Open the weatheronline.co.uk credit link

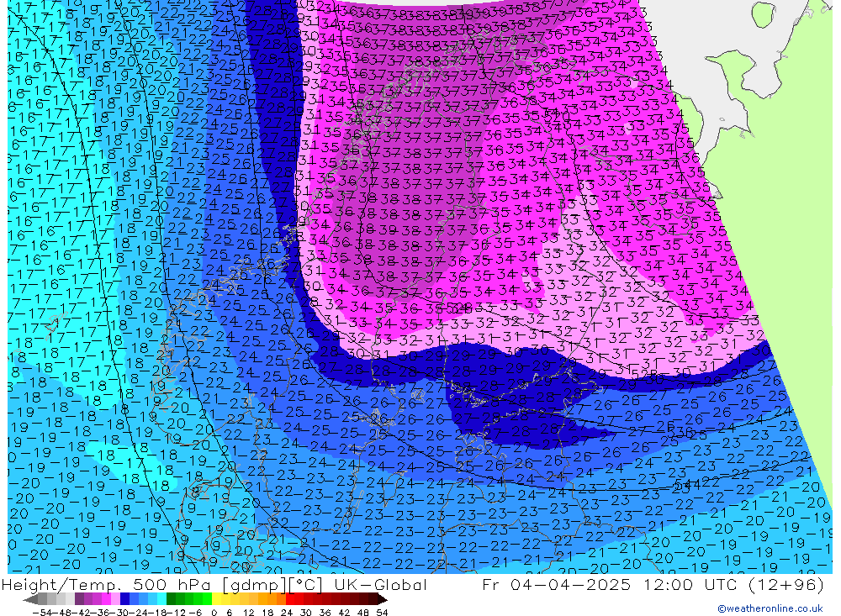pyautogui.click(x=770, y=608)
